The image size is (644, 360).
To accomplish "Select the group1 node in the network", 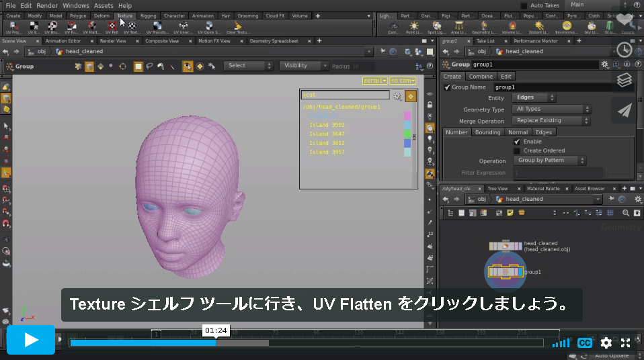I will (x=505, y=272).
